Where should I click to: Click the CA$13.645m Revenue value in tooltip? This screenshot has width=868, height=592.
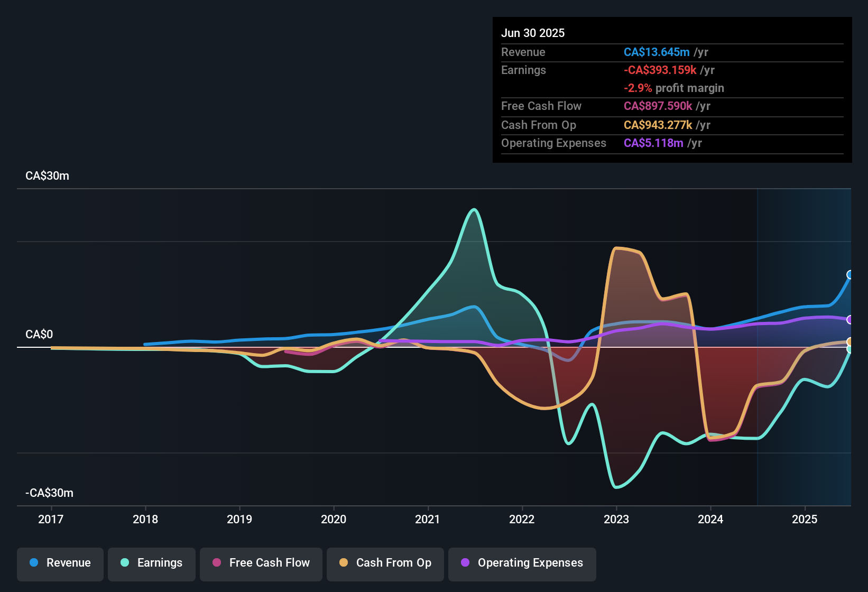click(x=657, y=52)
